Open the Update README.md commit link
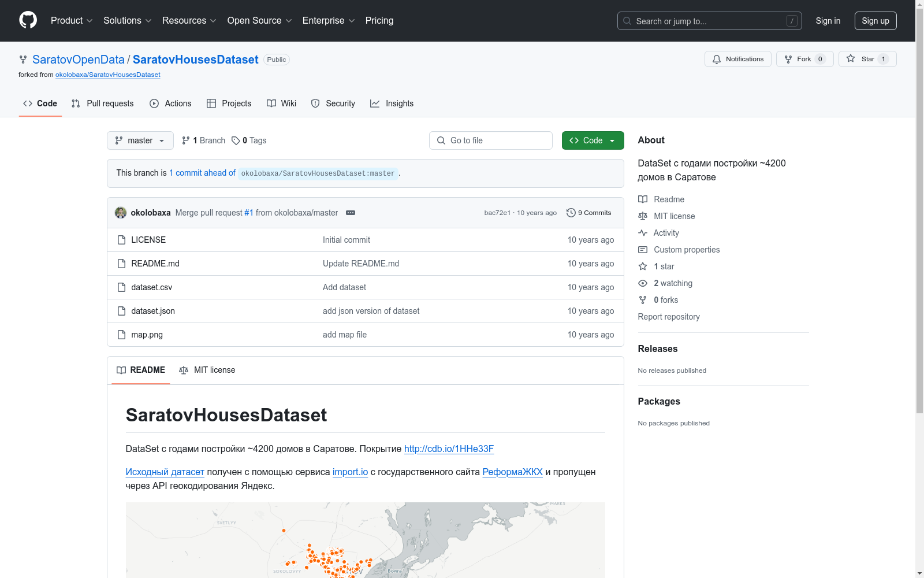The image size is (924, 578). 361,264
